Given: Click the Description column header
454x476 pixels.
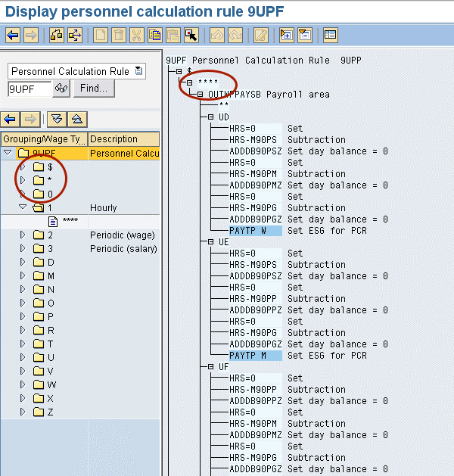Looking at the screenshot, I should click(x=123, y=139).
